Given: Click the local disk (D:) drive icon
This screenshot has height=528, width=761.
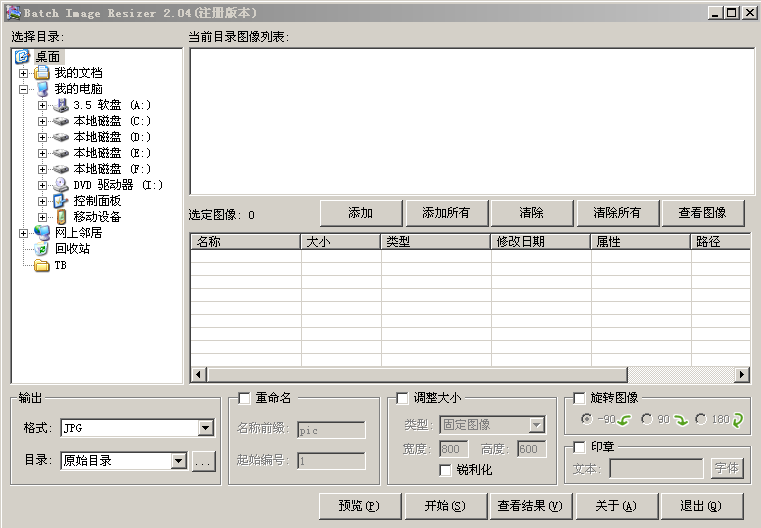Looking at the screenshot, I should tap(61, 137).
